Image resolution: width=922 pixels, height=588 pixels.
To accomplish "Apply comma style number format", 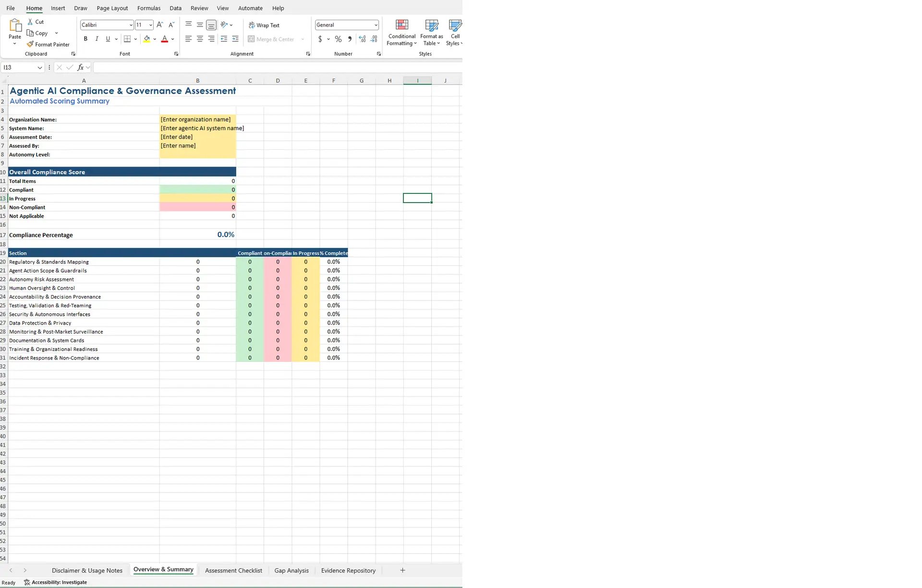I will coord(350,39).
